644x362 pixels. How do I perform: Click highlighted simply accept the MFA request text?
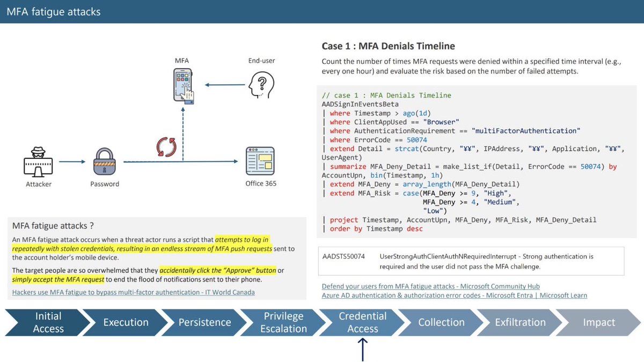pyautogui.click(x=58, y=279)
